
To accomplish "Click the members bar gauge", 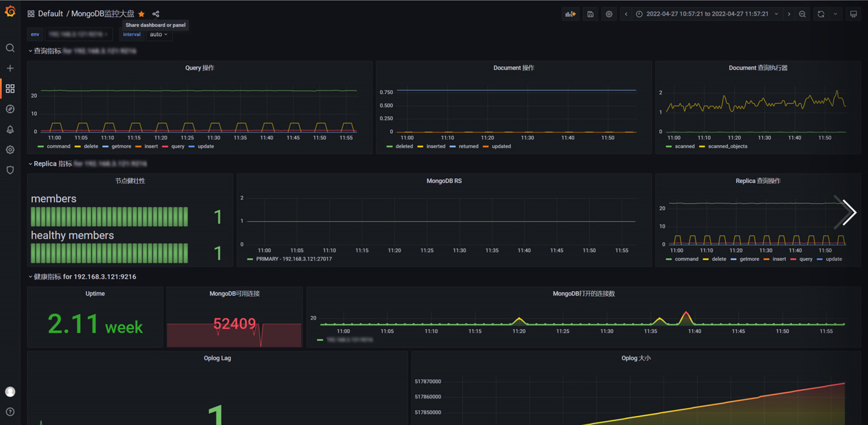I will click(109, 217).
